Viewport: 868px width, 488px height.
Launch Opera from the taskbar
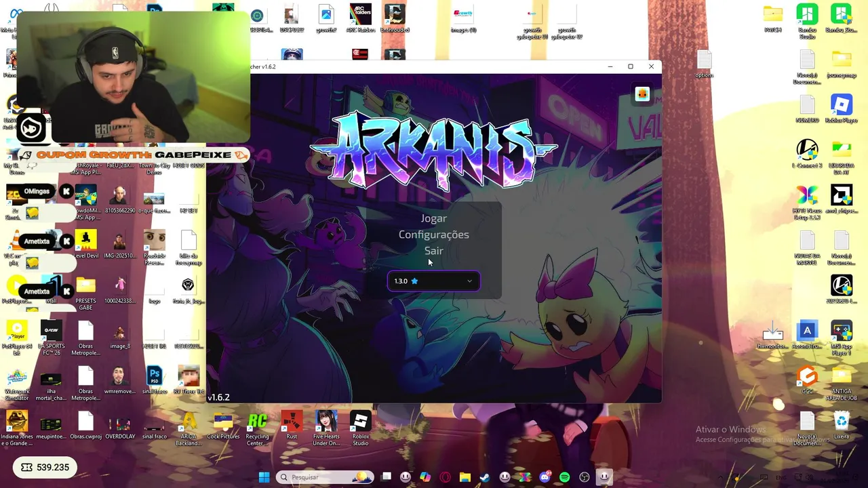click(x=446, y=477)
